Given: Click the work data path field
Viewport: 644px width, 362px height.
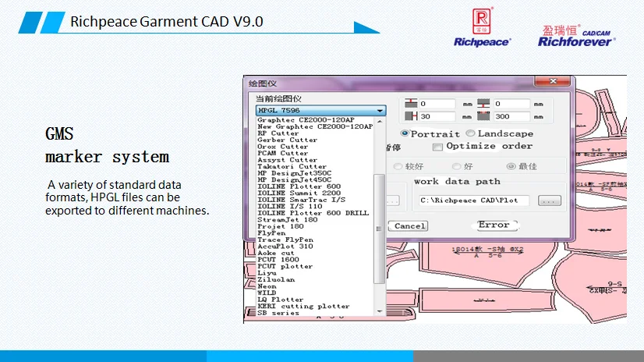Looking at the screenshot, I should point(474,201).
